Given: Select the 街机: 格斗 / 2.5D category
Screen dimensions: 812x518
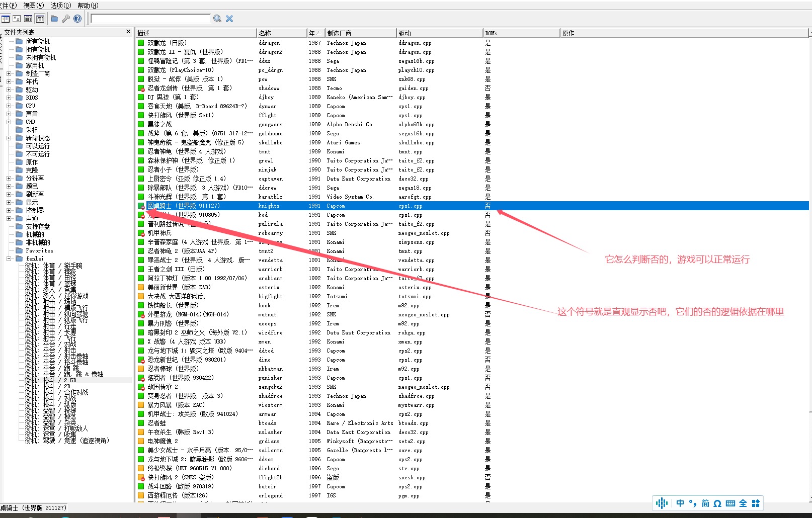Looking at the screenshot, I should click(50, 380).
